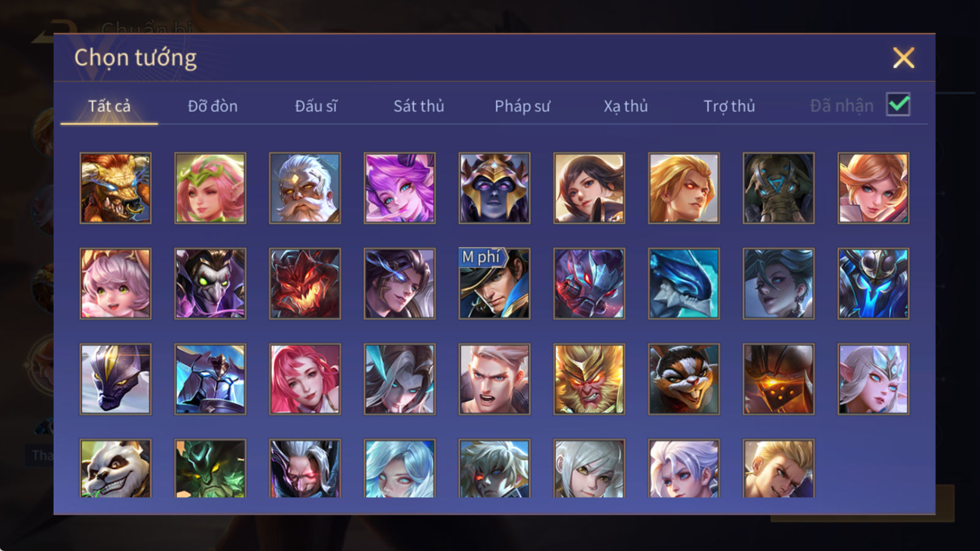Image resolution: width=980 pixels, height=551 pixels.
Task: Select the elephant-masked armored hero portrait
Action: tap(778, 188)
